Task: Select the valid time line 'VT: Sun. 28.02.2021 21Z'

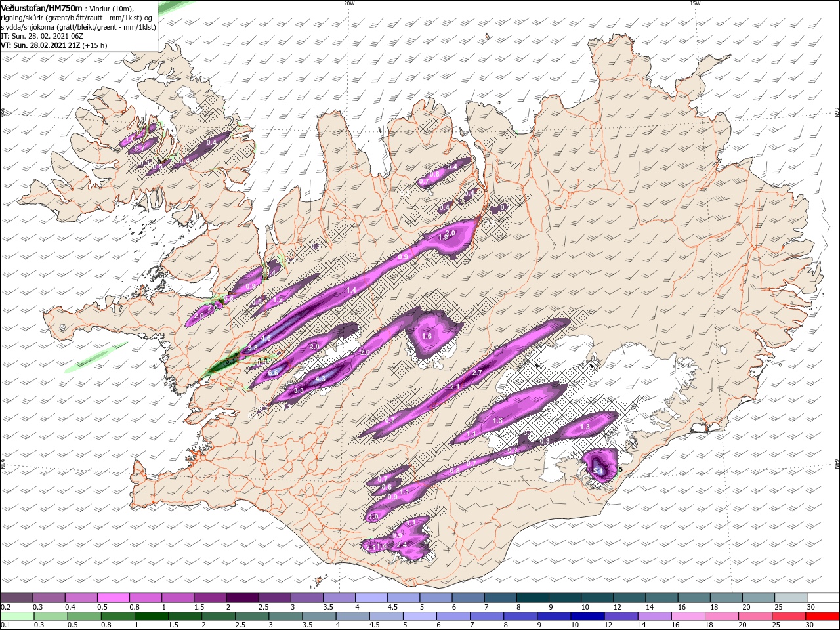Action: coord(41,45)
